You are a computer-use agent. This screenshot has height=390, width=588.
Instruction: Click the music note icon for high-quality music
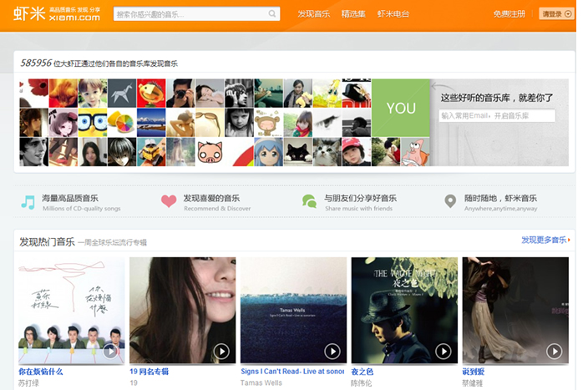28,201
